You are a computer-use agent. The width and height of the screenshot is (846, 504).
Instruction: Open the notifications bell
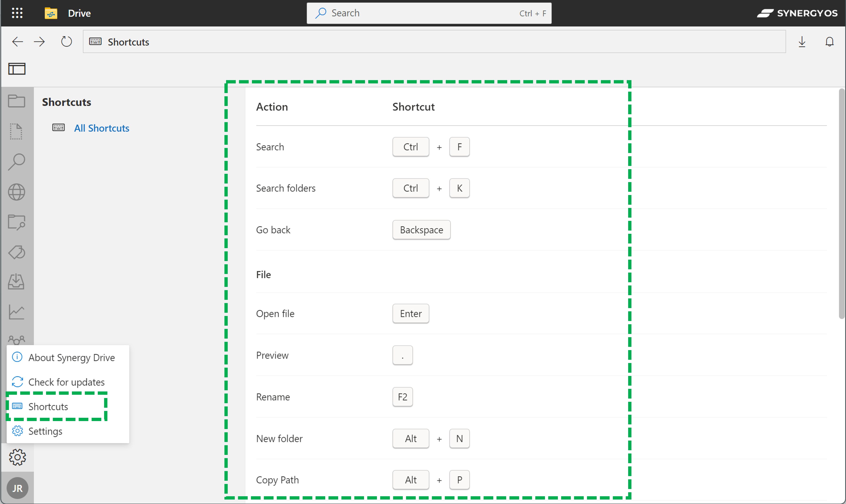pos(829,42)
